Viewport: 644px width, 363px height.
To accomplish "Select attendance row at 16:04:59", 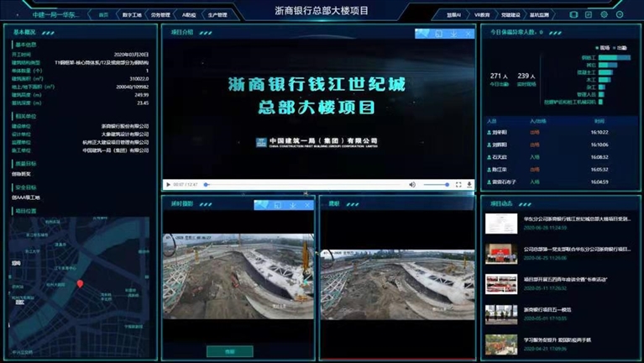I will tap(562, 181).
